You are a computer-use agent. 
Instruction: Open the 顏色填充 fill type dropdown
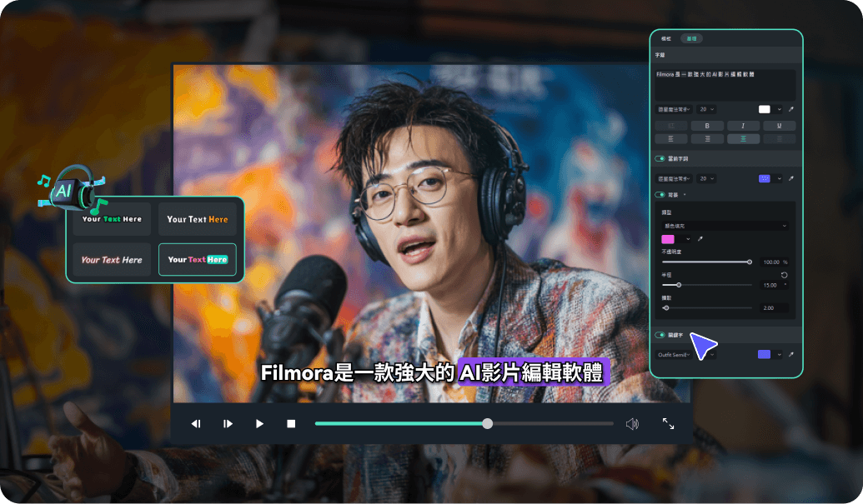[725, 226]
